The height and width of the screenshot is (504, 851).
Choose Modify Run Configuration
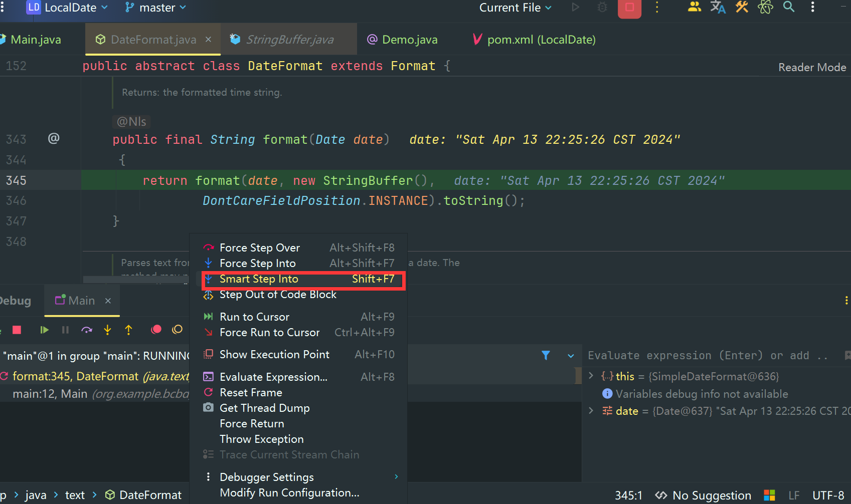coord(299,492)
